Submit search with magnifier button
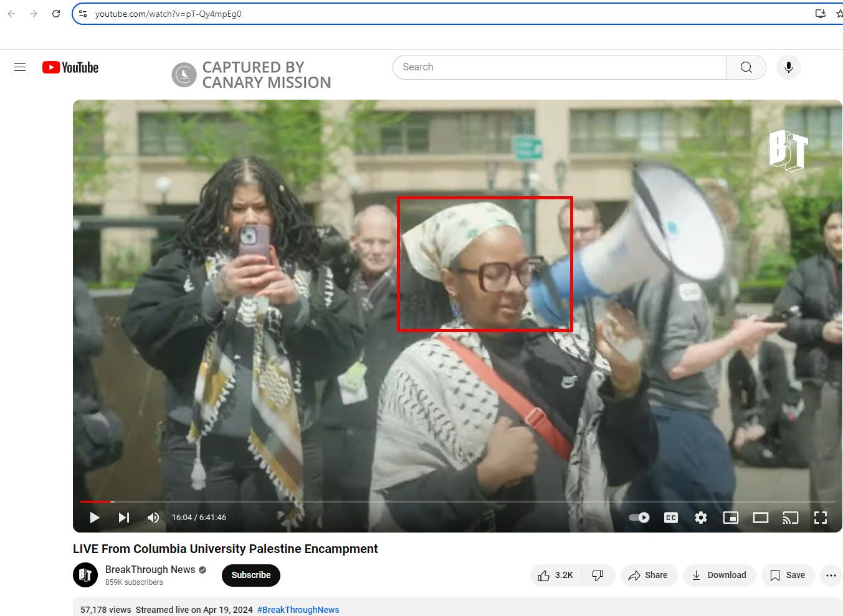 [x=746, y=67]
